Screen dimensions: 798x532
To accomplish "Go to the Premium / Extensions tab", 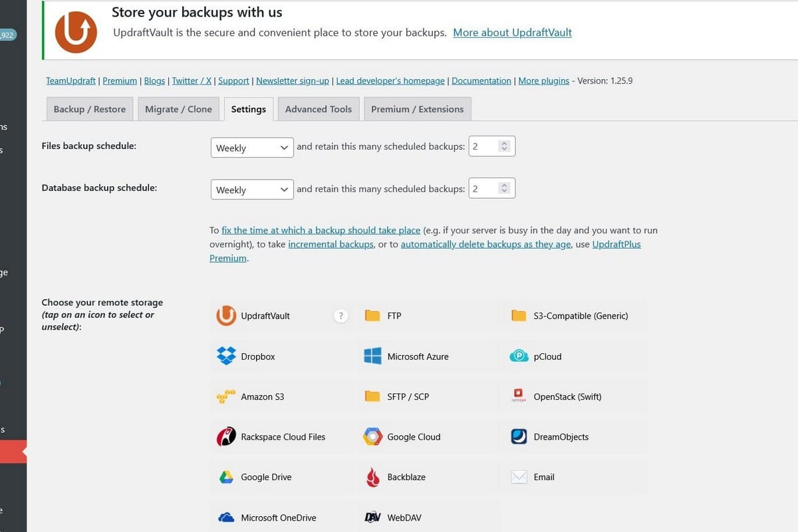I will coord(417,109).
